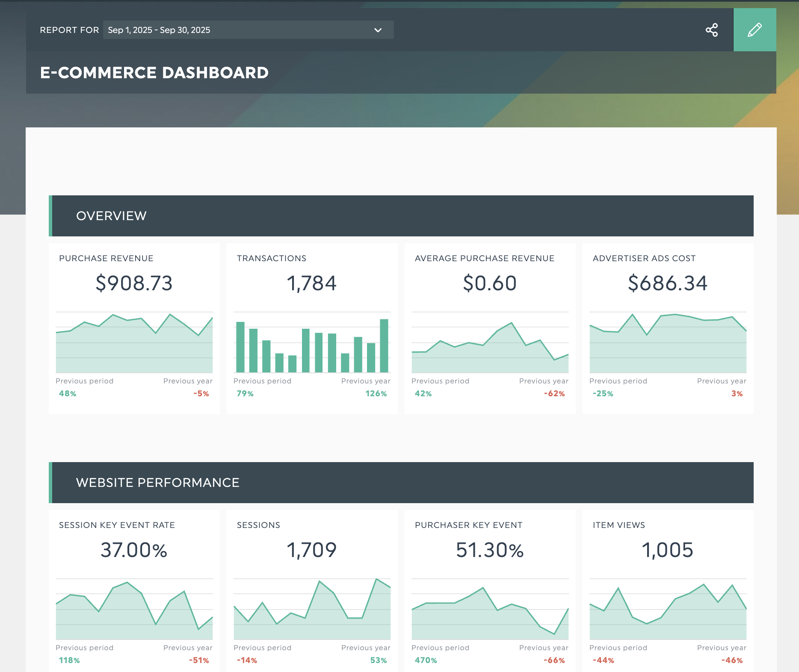Click the share icon in header
The width and height of the screenshot is (799, 672).
pos(711,30)
